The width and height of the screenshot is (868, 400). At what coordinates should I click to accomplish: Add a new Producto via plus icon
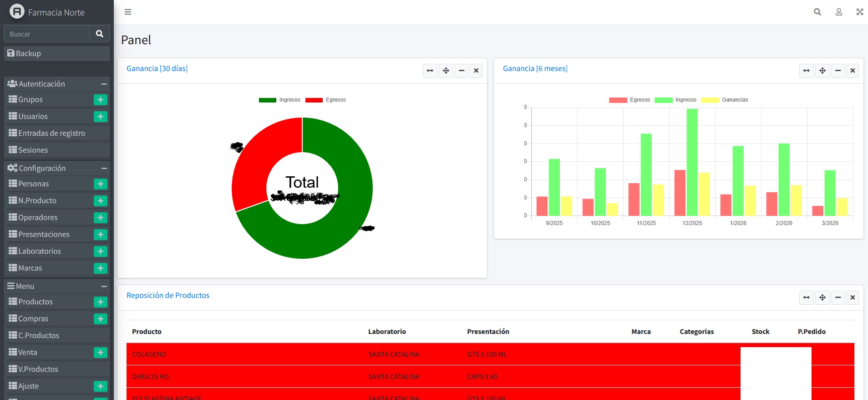coord(100,302)
